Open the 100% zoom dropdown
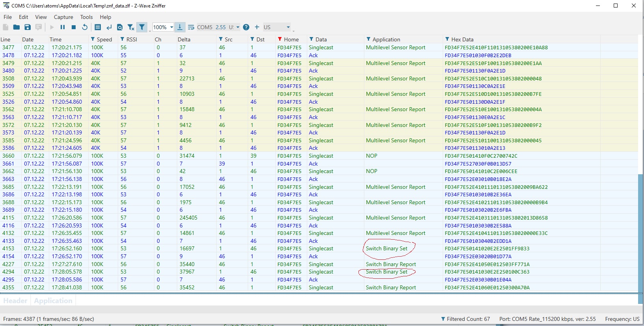This screenshot has height=326, width=644. coord(163,27)
